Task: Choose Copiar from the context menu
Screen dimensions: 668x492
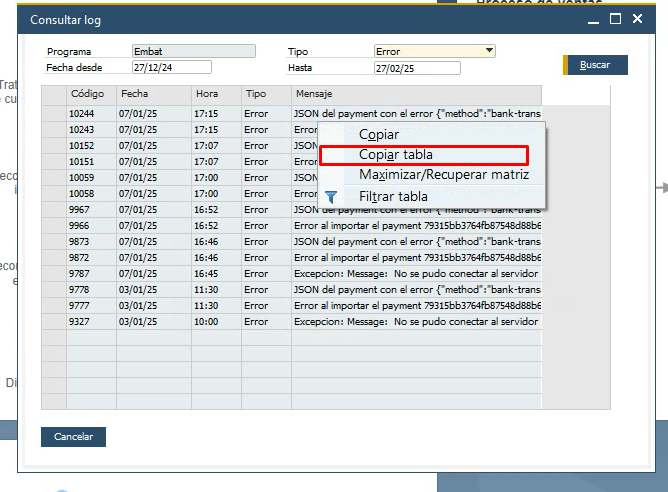Action: point(379,134)
